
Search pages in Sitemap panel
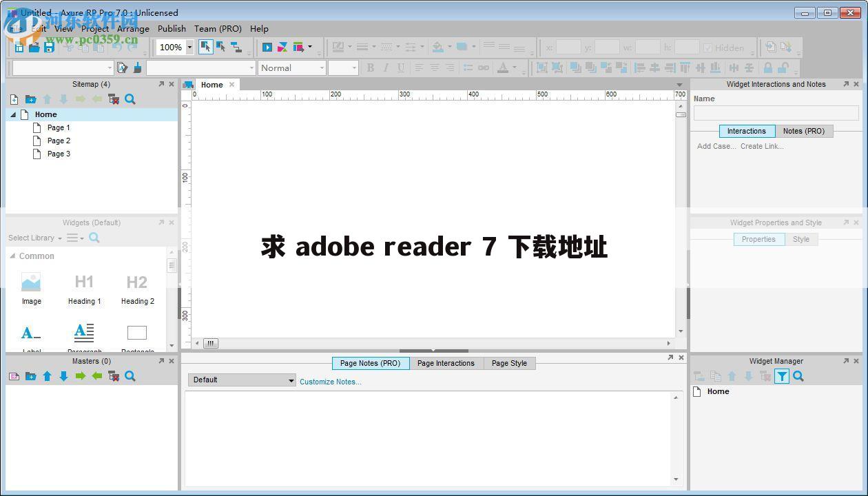click(130, 99)
